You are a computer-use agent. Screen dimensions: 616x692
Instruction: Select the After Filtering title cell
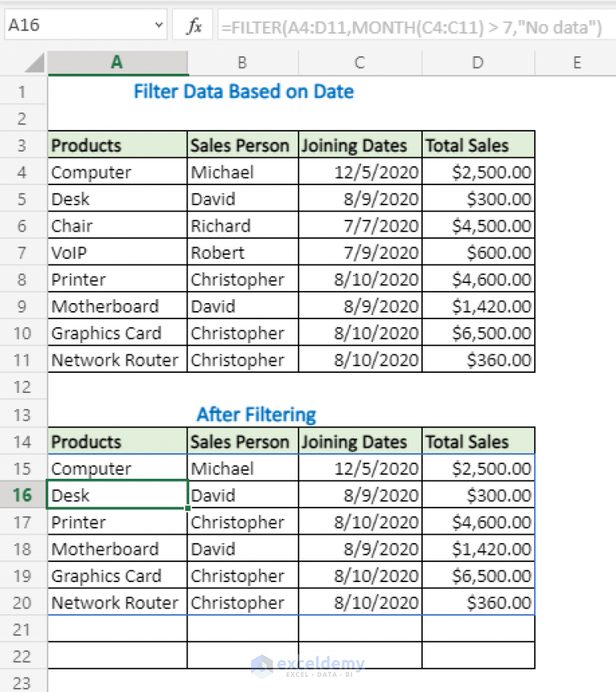coord(256,415)
